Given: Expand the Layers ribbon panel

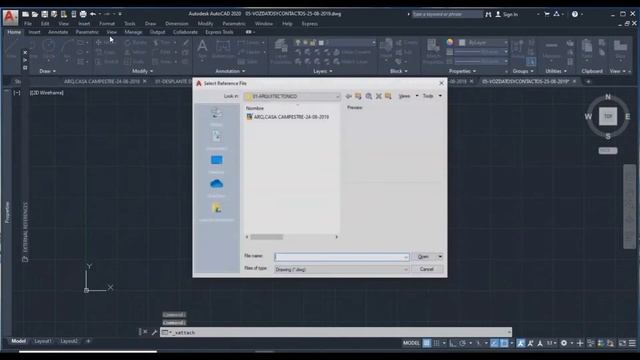Looking at the screenshot, I should point(322,71).
